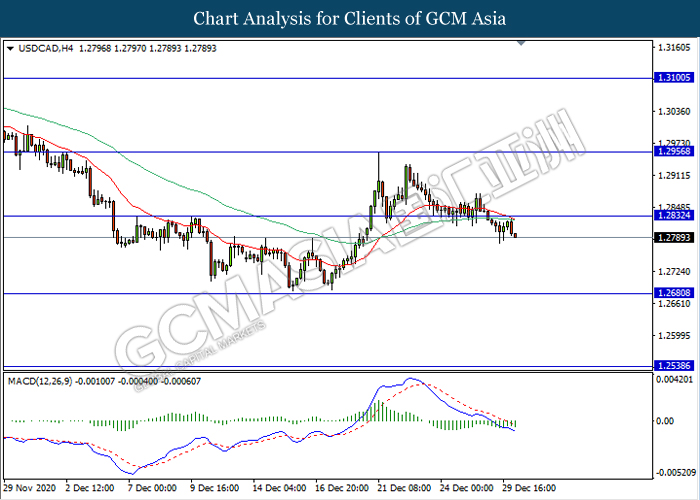Click the 16 Dec 20:00 time label
The height and width of the screenshot is (500, 700).
point(342,488)
